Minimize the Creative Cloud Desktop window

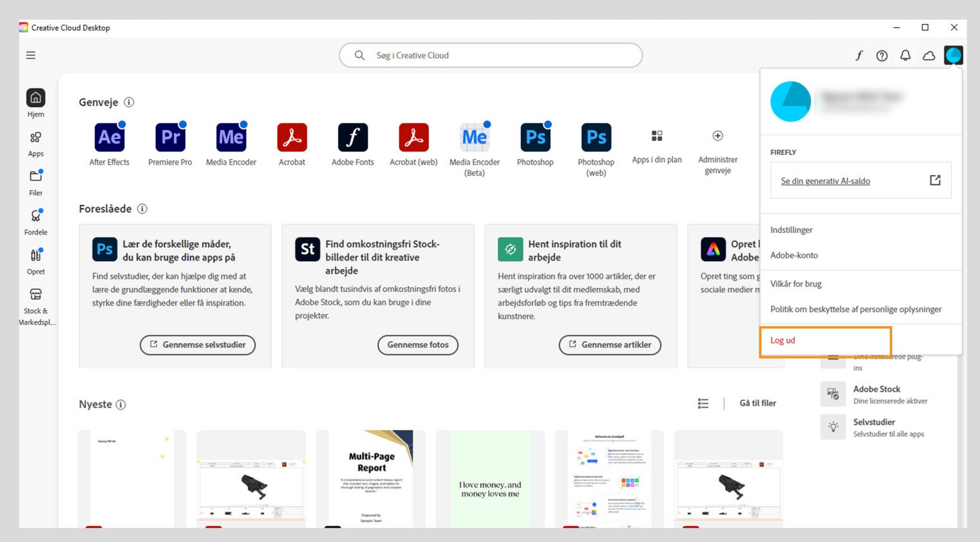(x=896, y=28)
